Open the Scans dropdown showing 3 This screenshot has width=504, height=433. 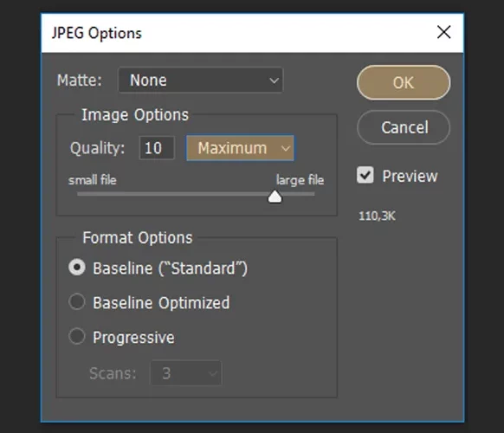(x=186, y=373)
